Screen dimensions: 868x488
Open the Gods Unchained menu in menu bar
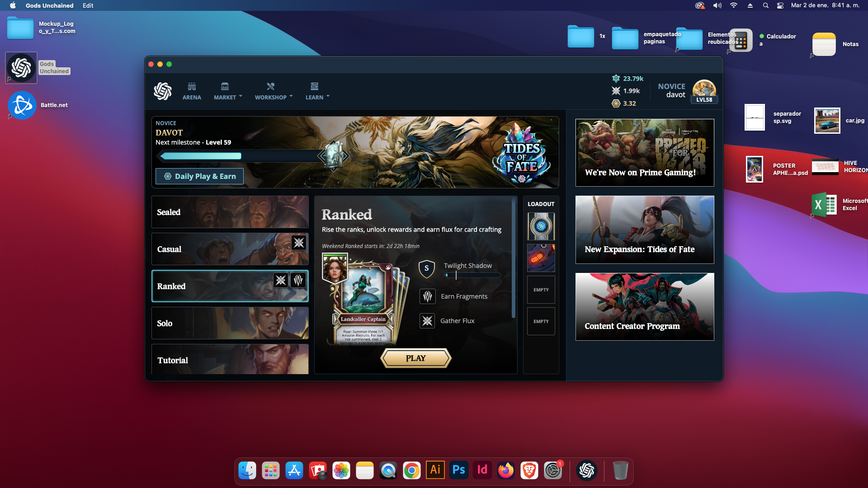(50, 5)
